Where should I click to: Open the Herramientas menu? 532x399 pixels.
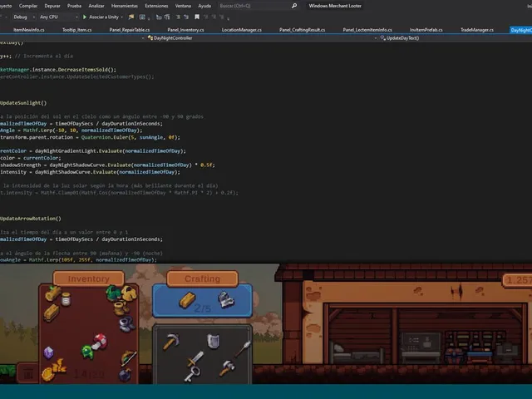125,6
